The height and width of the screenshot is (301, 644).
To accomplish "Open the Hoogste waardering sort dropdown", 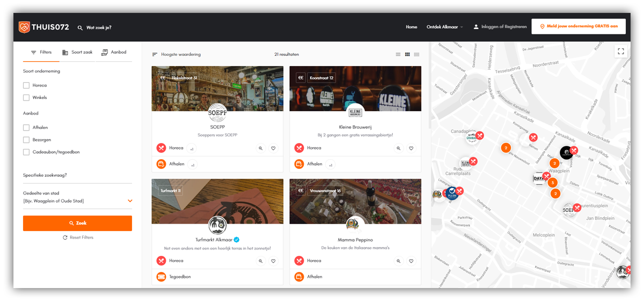I will tap(177, 54).
